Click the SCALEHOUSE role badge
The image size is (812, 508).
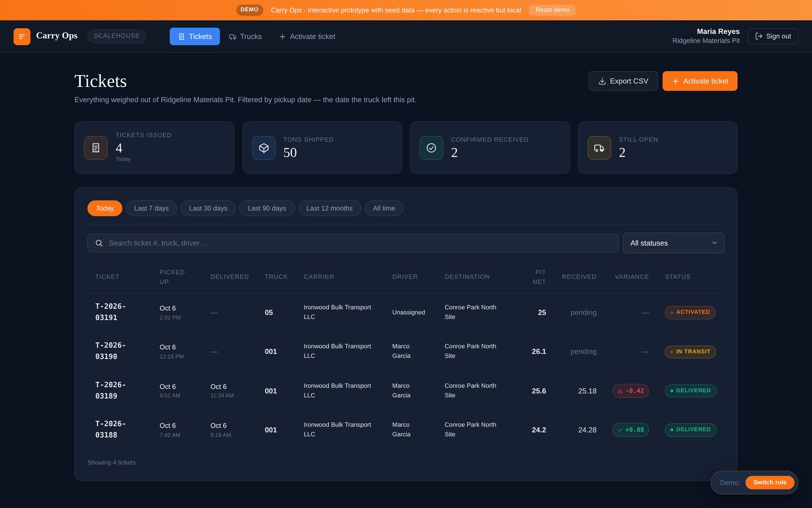[x=117, y=36]
